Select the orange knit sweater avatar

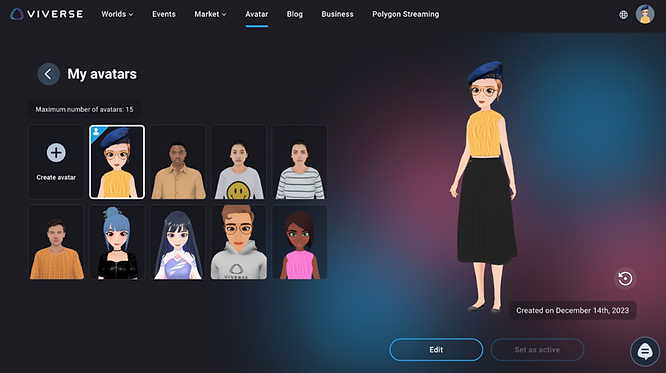(56, 242)
